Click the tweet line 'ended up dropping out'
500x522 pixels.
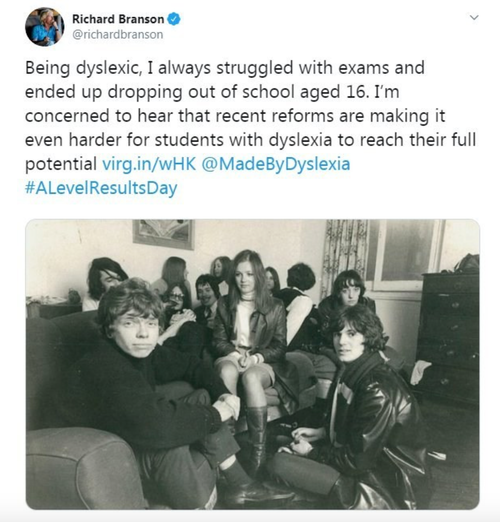point(212,92)
